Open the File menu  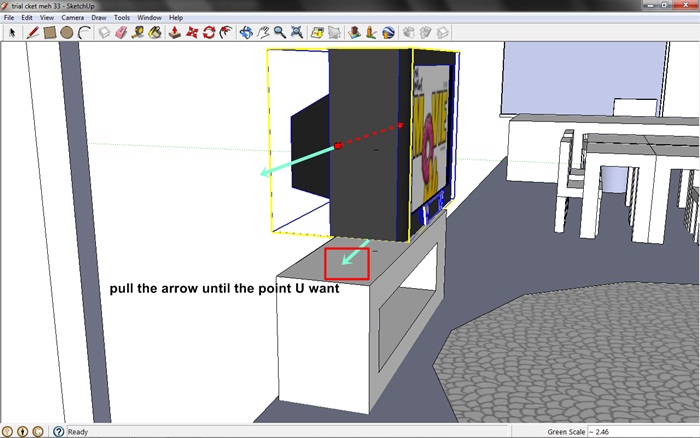click(x=9, y=18)
